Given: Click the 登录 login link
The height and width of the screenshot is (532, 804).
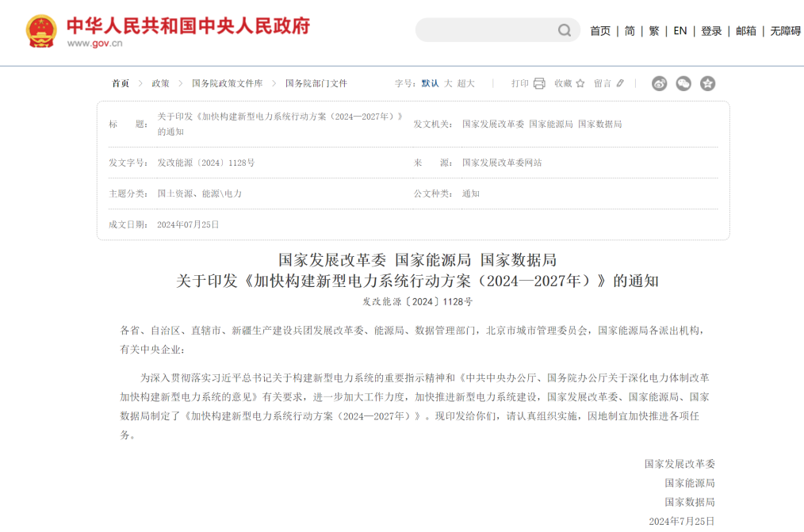Looking at the screenshot, I should (x=711, y=31).
